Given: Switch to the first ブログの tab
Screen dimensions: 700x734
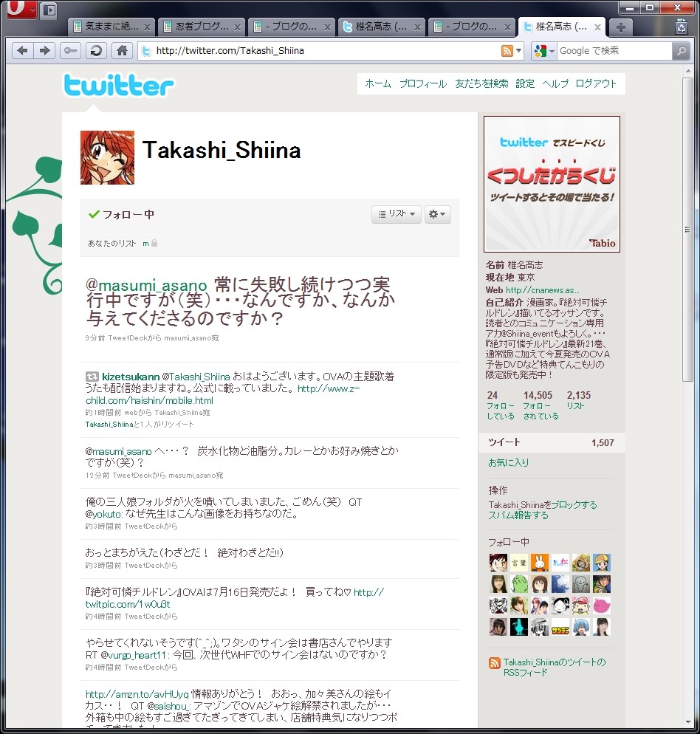Looking at the screenshot, I should [x=290, y=27].
